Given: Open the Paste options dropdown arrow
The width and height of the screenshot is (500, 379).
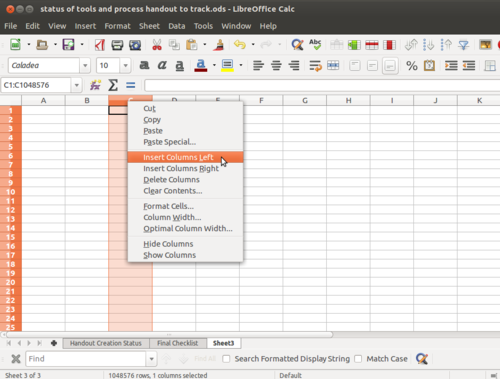Looking at the screenshot, I should coord(205,44).
